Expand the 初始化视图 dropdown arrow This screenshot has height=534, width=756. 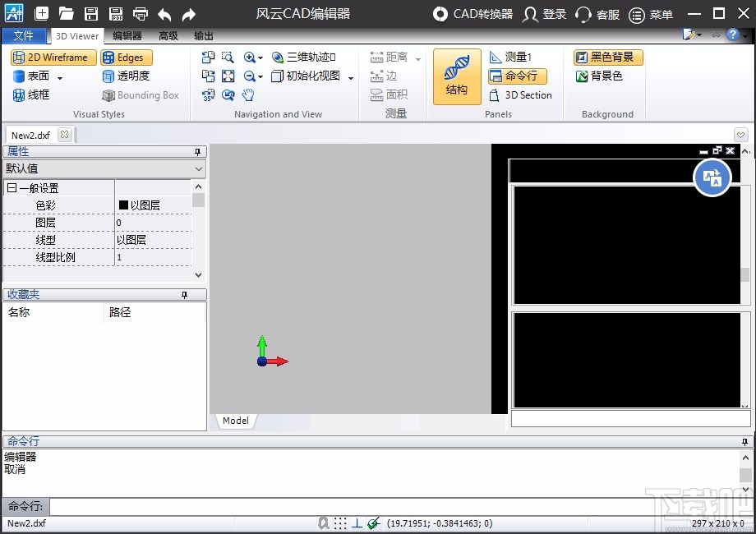point(351,77)
